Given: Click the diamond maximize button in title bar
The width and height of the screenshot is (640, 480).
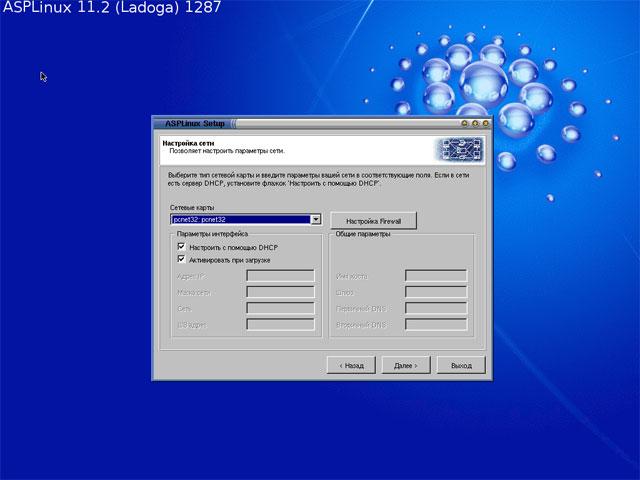Looking at the screenshot, I should pyautogui.click(x=475, y=123).
